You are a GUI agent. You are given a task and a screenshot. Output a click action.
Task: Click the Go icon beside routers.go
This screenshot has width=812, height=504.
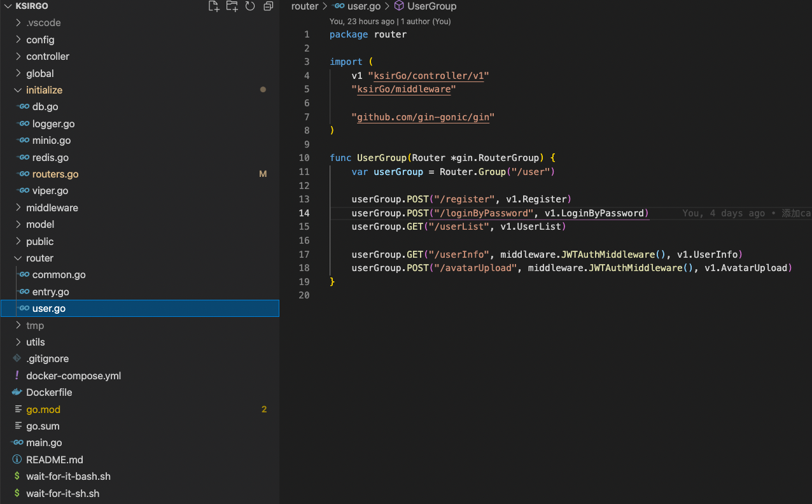[x=24, y=174]
